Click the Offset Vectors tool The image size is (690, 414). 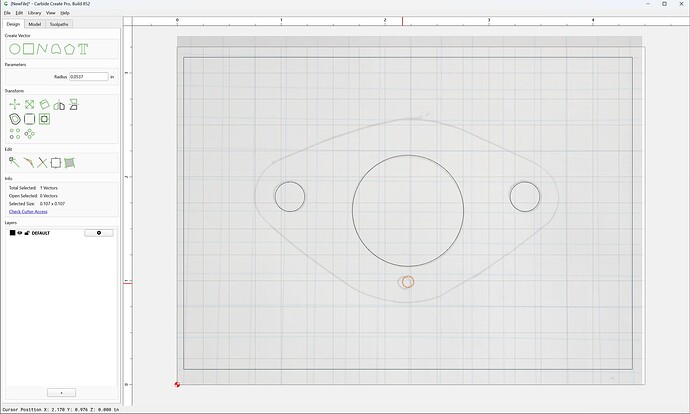point(15,119)
